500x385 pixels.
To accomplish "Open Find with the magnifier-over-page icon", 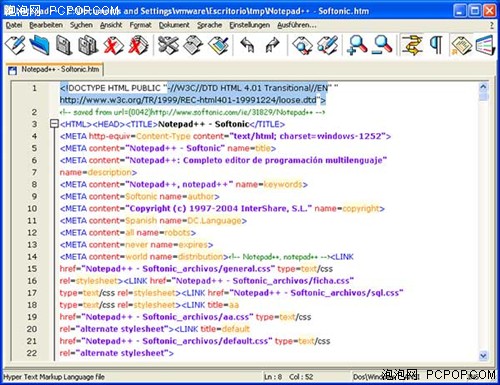I will tap(302, 45).
